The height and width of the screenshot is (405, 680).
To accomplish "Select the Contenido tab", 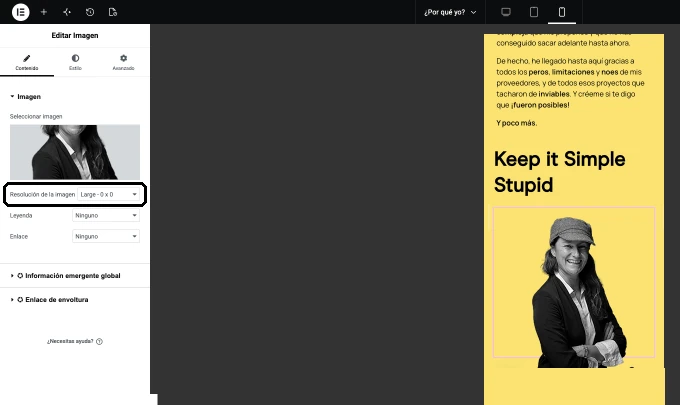I will pos(27,62).
